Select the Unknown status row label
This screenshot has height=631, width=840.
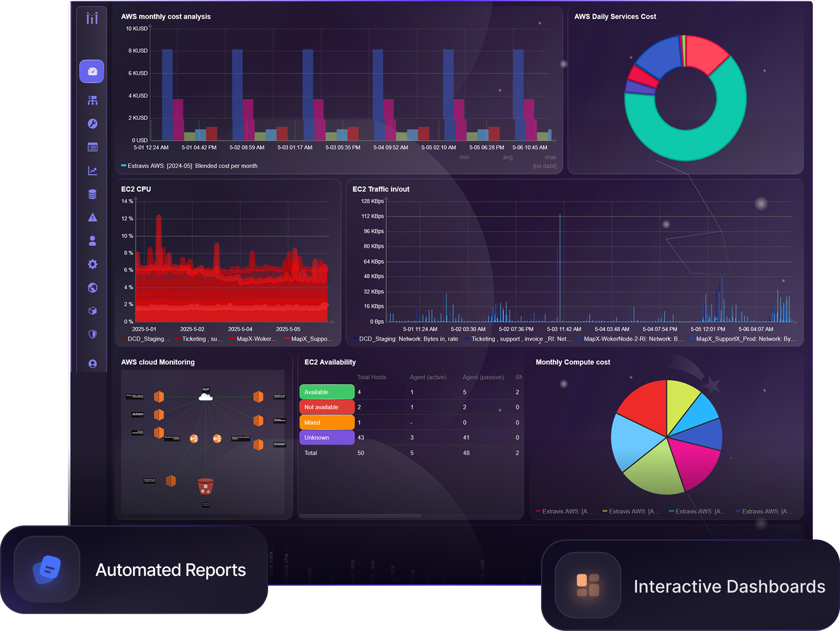(x=327, y=437)
